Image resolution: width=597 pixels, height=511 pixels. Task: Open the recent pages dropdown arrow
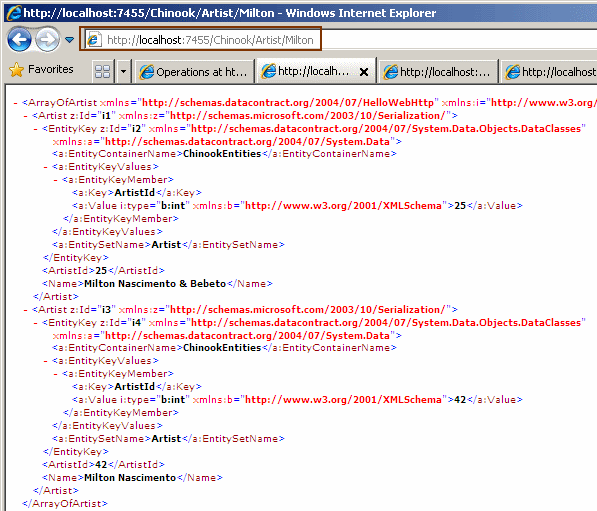[69, 39]
